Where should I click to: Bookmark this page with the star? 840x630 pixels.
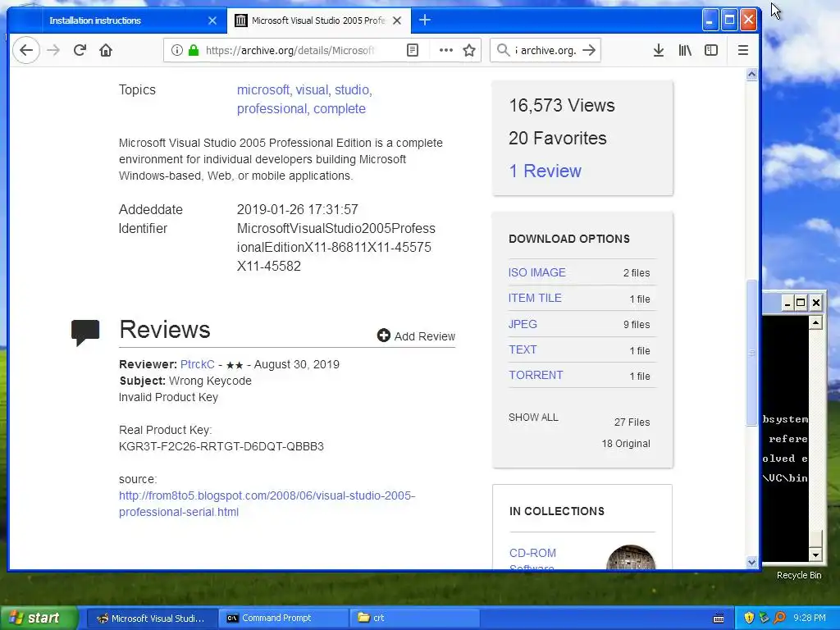[x=469, y=50]
